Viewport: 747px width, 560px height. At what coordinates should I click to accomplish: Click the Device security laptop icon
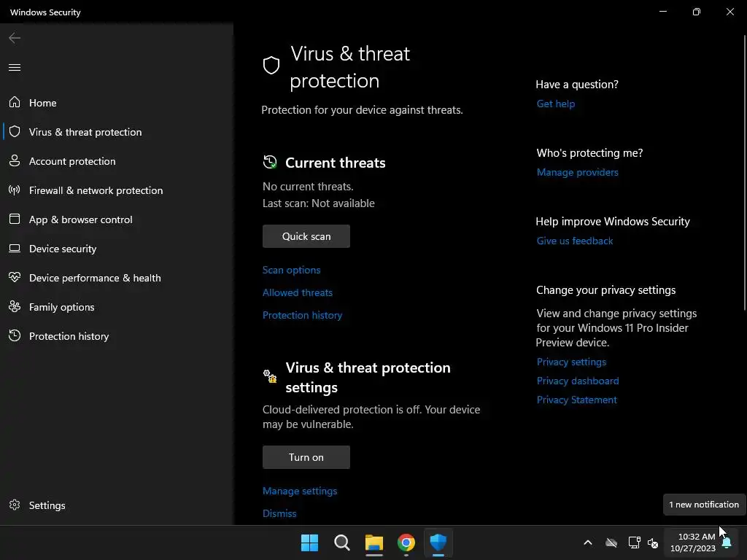[x=15, y=248]
